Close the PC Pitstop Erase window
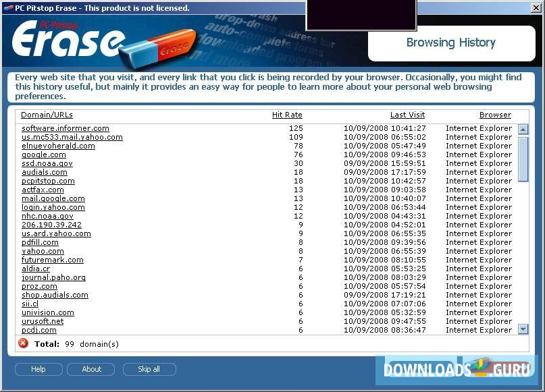This screenshot has width=545, height=392. 536,7
